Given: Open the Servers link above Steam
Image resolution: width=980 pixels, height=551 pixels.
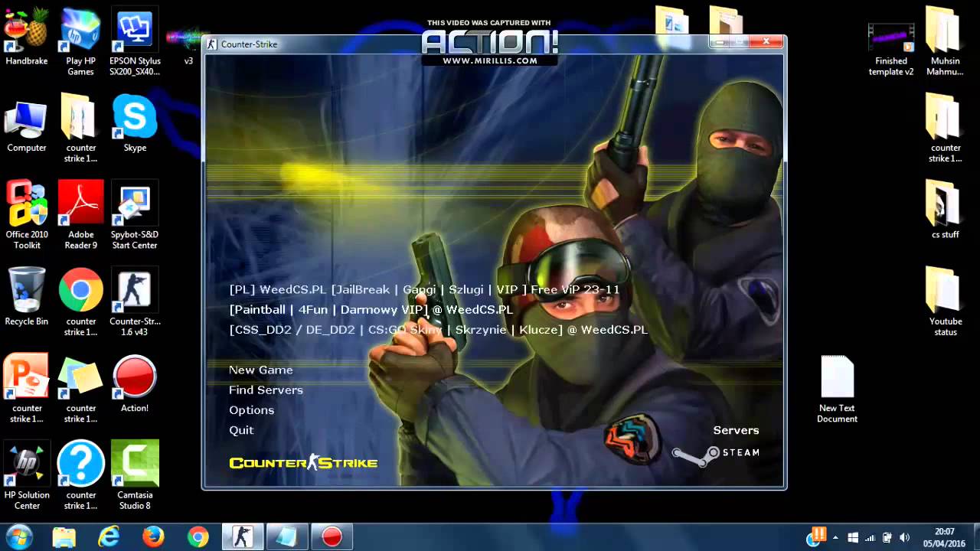Looking at the screenshot, I should (736, 430).
